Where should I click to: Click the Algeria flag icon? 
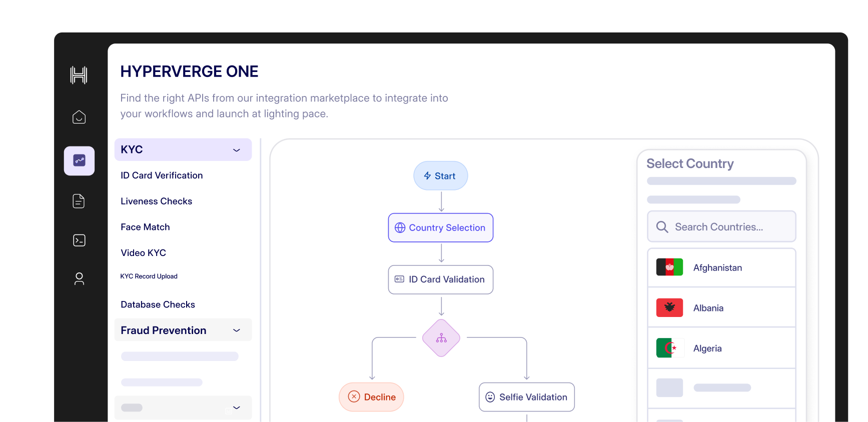(x=669, y=348)
